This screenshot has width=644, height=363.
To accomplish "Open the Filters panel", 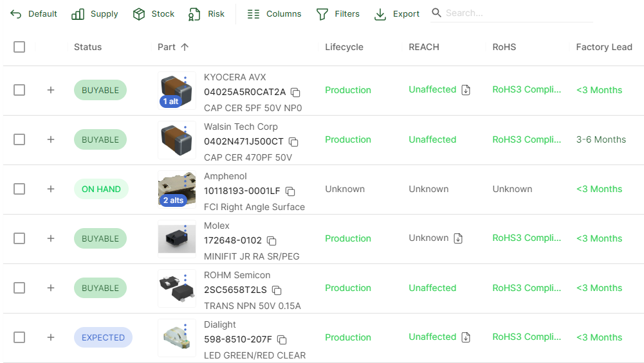I will (338, 14).
